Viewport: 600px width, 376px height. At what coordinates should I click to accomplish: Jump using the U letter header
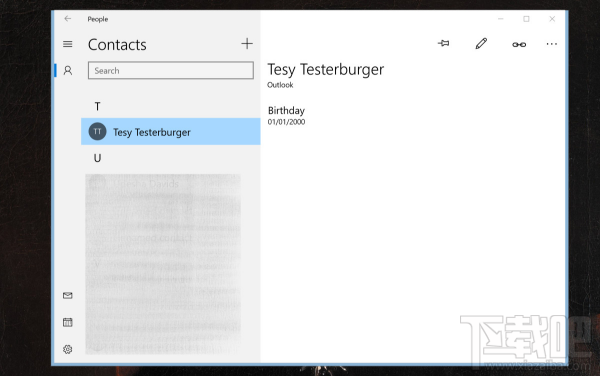point(98,158)
